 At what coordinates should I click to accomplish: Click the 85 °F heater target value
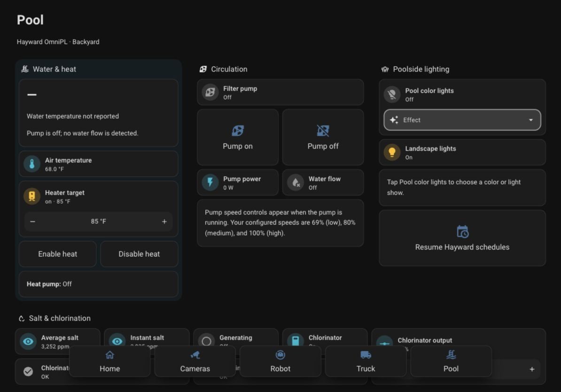click(98, 221)
